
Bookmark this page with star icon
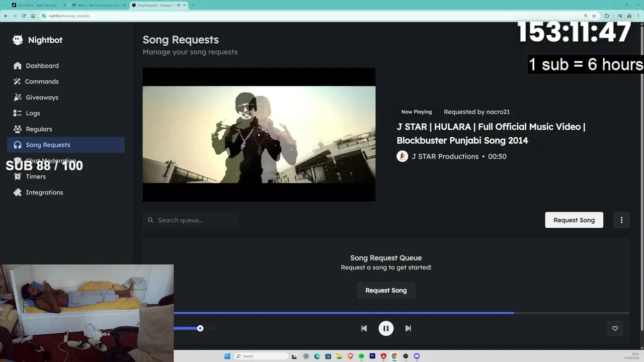point(594,16)
